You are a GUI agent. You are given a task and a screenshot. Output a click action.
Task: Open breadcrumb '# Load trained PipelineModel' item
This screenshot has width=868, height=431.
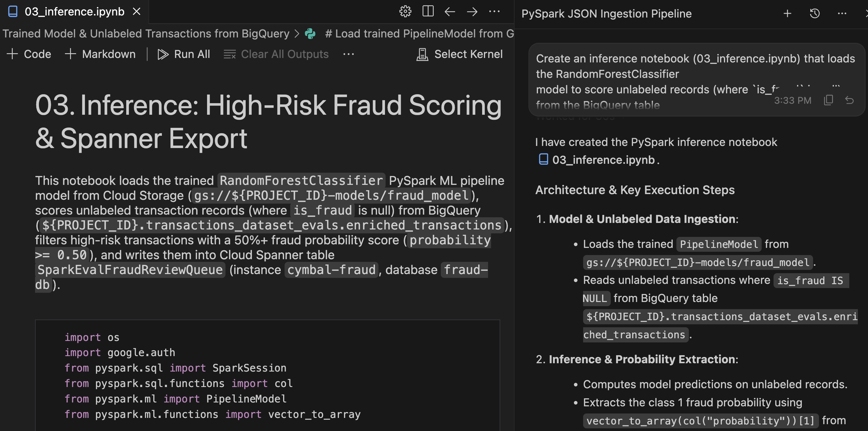(x=419, y=33)
